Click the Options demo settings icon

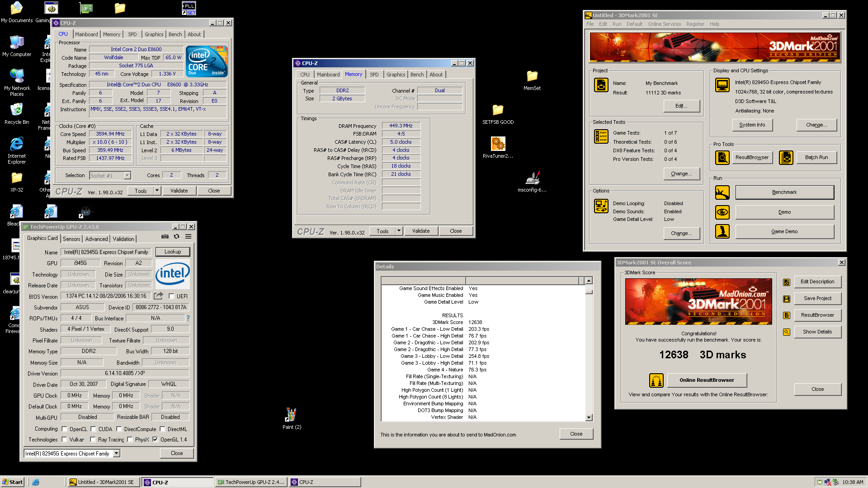601,206
